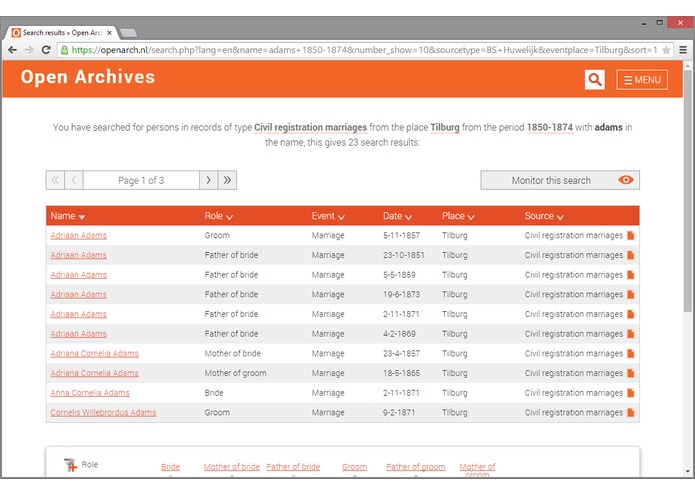Click the scrollbar down arrow

click(687, 471)
